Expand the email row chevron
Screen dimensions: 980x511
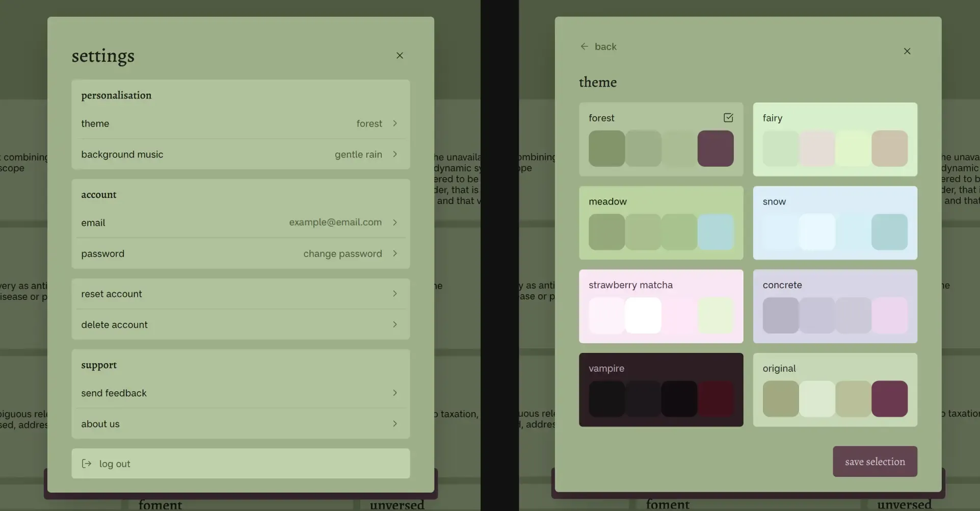(x=394, y=222)
